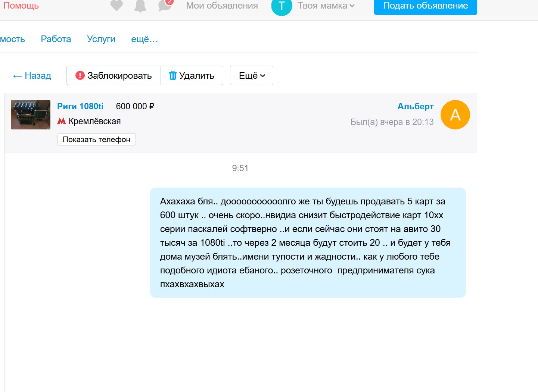Delete the conversation with 'Удалить'

click(x=192, y=76)
